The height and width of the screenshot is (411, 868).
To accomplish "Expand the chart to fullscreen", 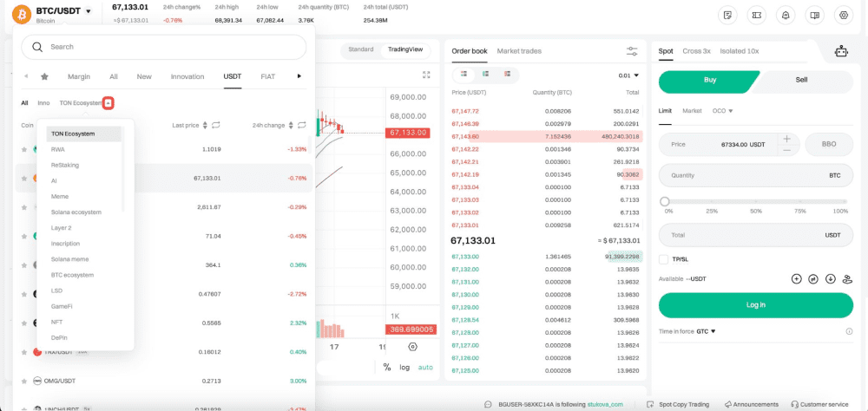I will pos(426,75).
